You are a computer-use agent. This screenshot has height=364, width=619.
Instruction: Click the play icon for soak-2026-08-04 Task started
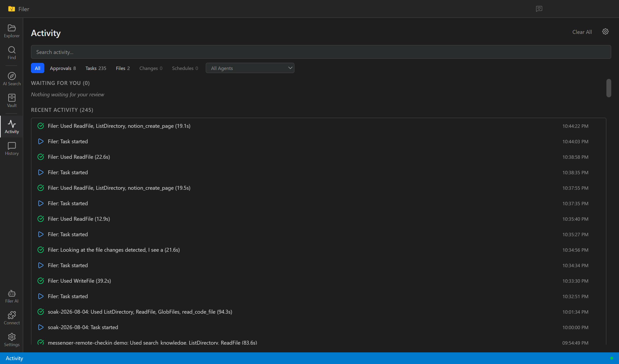(x=41, y=327)
